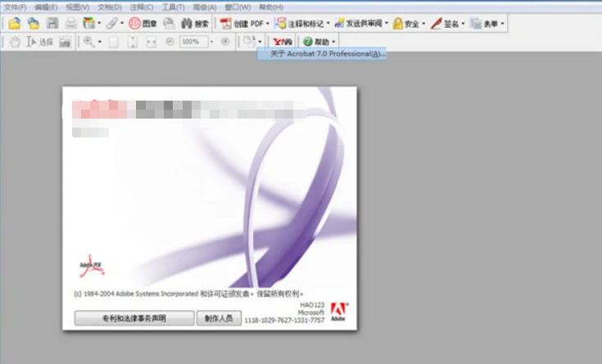Expand the zoom tool dropdown arrow
The height and width of the screenshot is (364, 602).
[x=100, y=42]
